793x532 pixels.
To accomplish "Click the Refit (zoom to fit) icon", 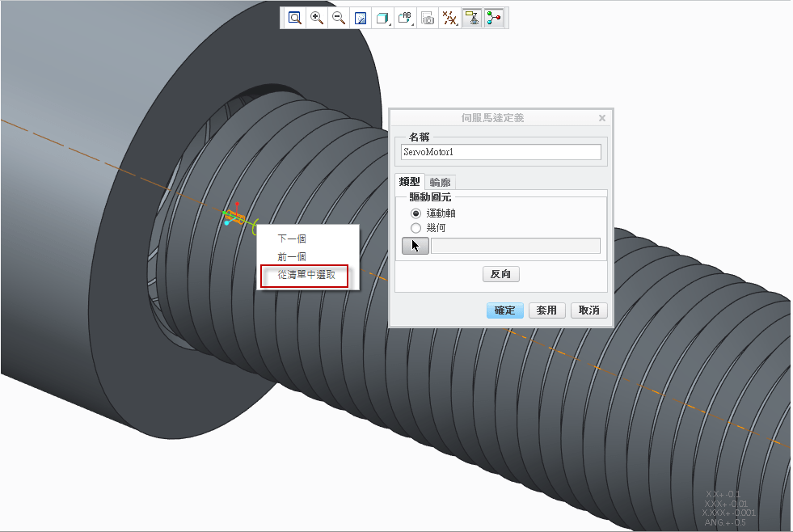I will tap(295, 18).
